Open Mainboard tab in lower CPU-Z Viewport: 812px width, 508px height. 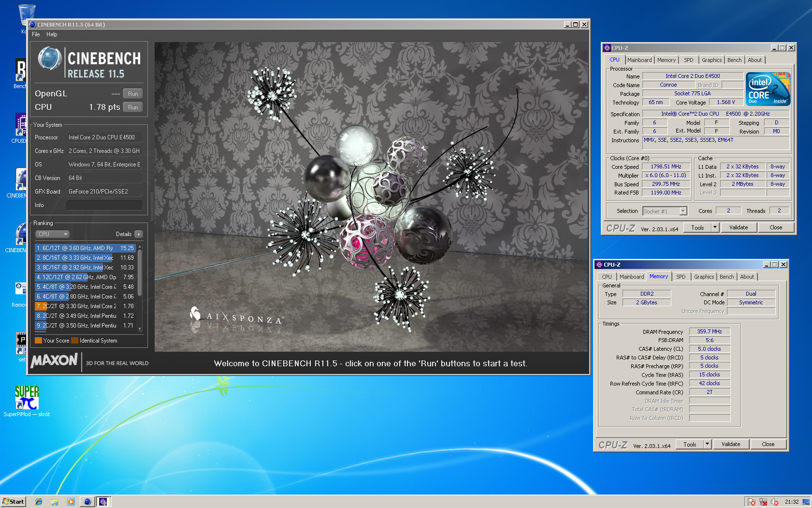(x=632, y=277)
